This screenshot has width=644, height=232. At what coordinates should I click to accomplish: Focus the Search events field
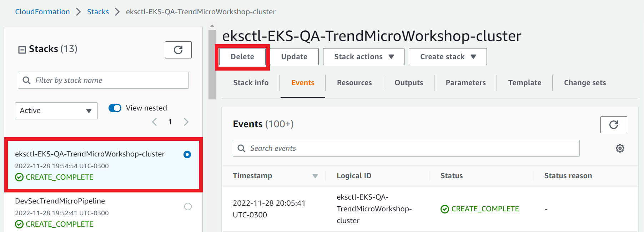coord(406,148)
